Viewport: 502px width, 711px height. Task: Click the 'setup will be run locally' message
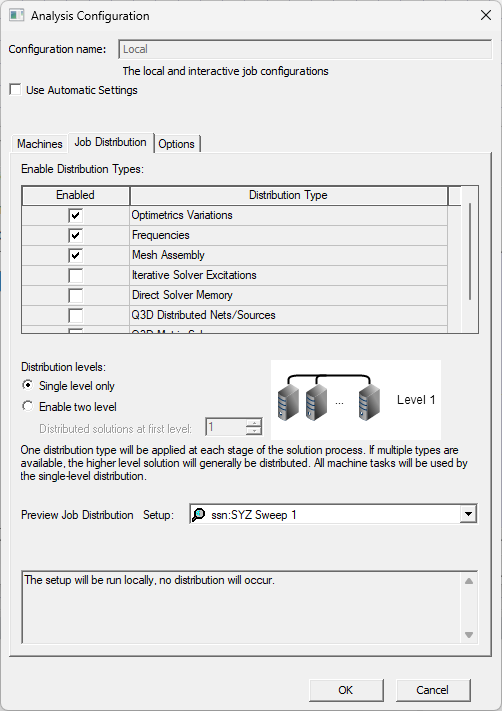pyautogui.click(x=150, y=580)
